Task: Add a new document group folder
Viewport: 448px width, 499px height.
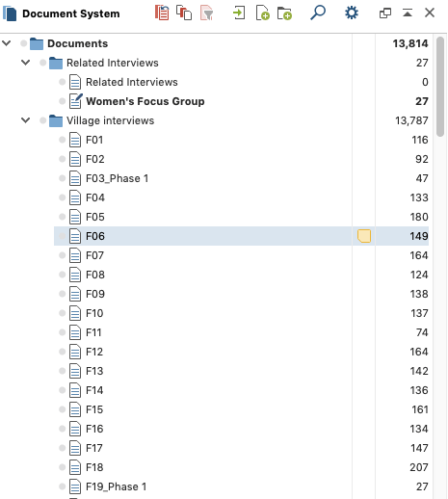Action: coord(284,13)
